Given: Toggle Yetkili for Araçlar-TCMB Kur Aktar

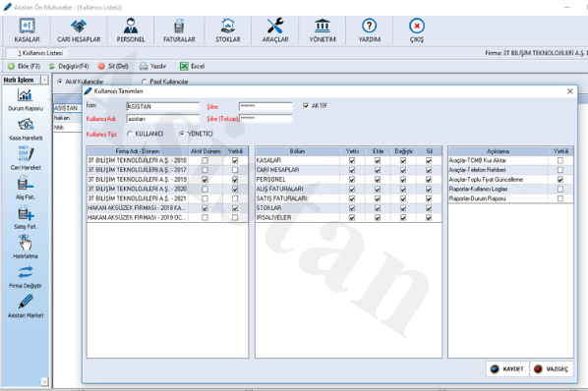Looking at the screenshot, I should pyautogui.click(x=560, y=160).
